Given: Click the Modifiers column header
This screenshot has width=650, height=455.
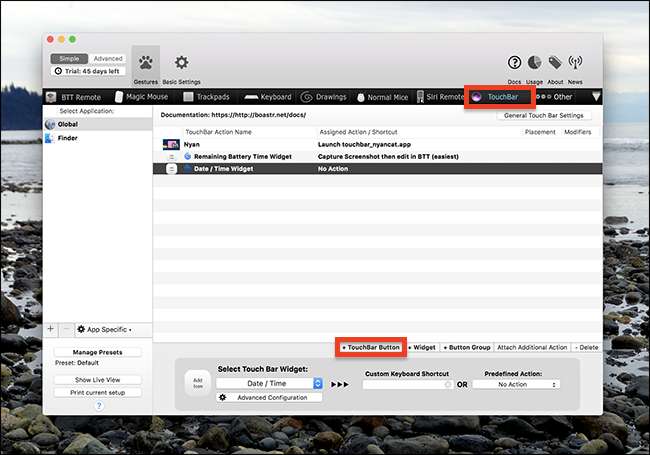Looking at the screenshot, I should pyautogui.click(x=577, y=132).
